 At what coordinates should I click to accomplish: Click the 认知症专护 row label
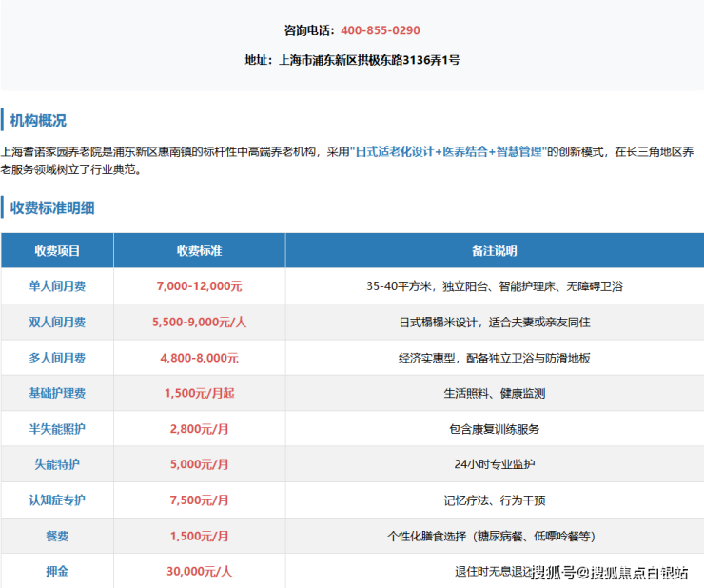57,500
